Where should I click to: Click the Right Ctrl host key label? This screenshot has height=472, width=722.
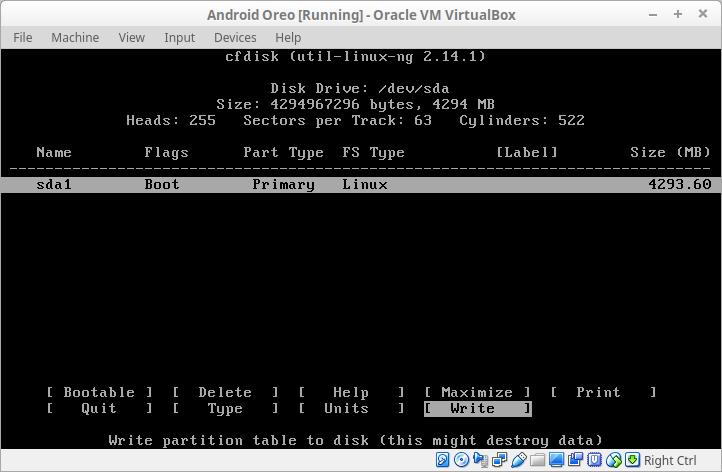coord(670,460)
